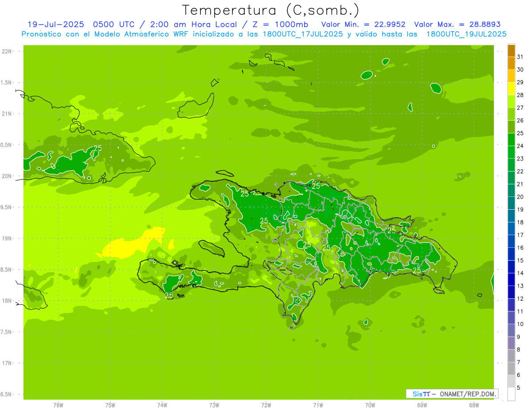
Task: Select the "Valor Max. = 28.8893" value
Action: tap(457, 24)
